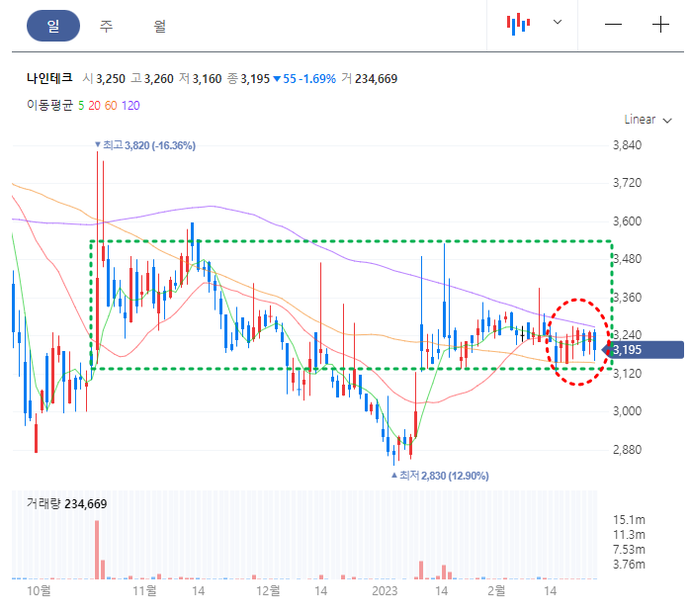Click the 최고 3,820 high marker

pyautogui.click(x=145, y=145)
